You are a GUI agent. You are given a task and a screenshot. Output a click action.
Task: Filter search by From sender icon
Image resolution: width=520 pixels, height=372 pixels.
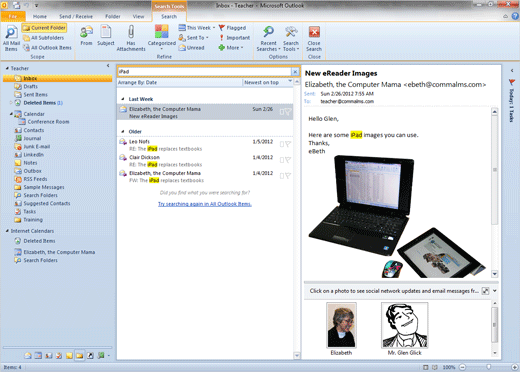pos(86,32)
